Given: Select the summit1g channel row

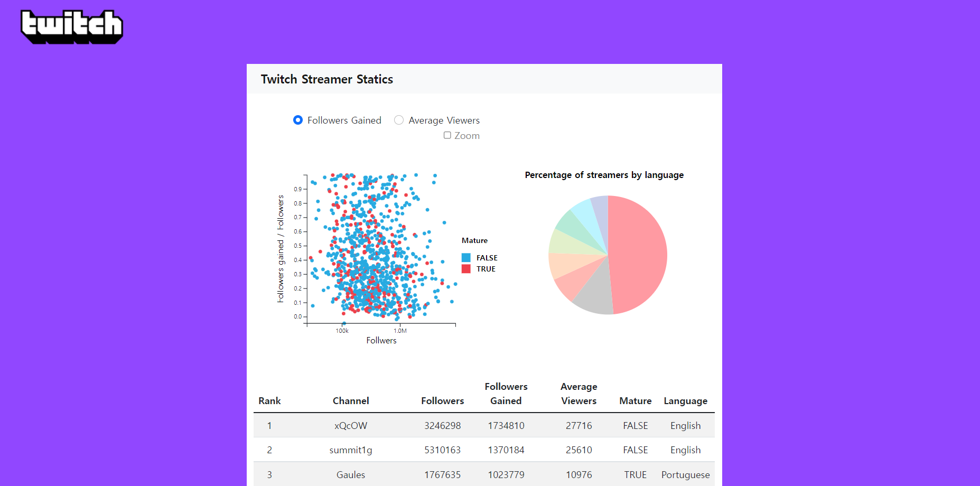Looking at the screenshot, I should (x=350, y=450).
